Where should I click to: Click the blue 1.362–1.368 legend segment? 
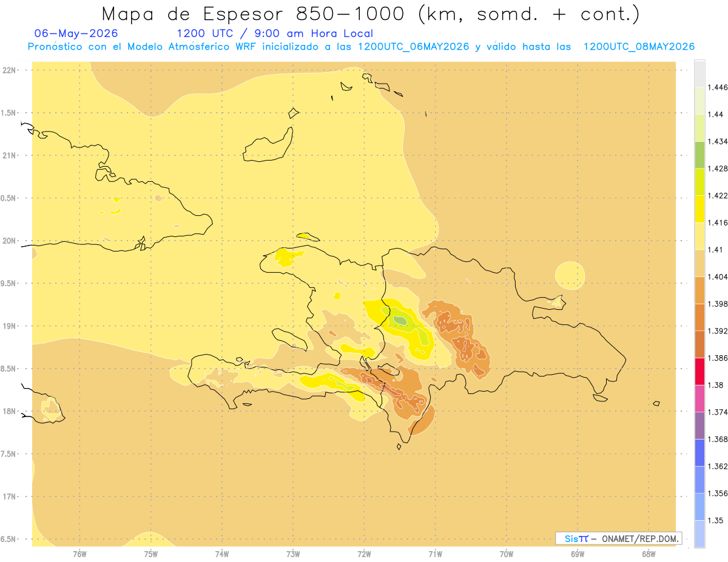coord(699,453)
